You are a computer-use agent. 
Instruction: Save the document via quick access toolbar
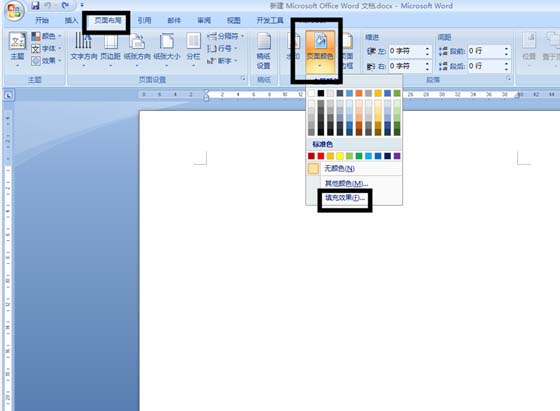(x=35, y=5)
